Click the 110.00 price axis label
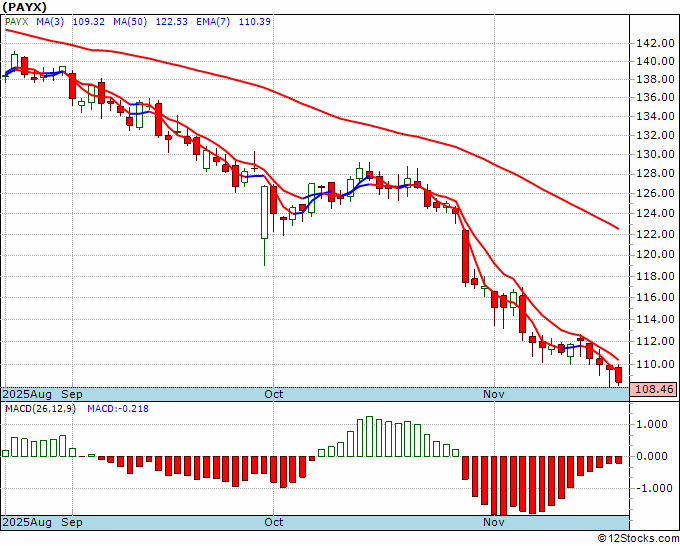The image size is (680, 546). tap(655, 364)
